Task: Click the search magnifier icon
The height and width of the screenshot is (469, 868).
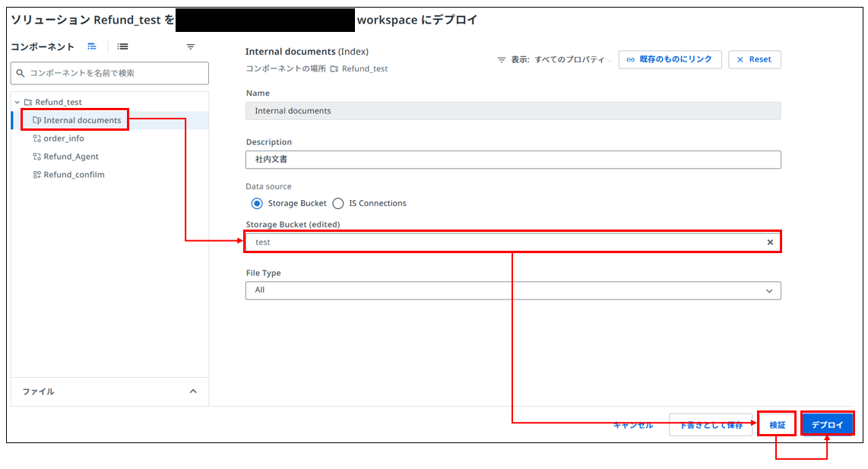Action: click(21, 73)
